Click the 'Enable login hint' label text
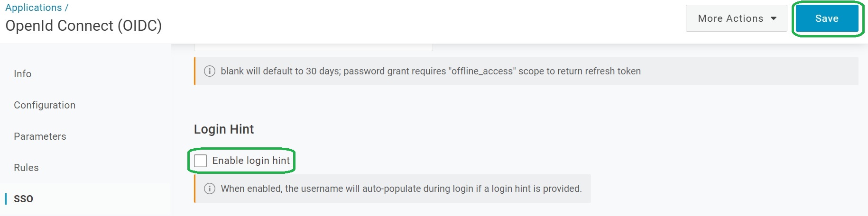Image resolution: width=868 pixels, height=216 pixels. coord(251,161)
